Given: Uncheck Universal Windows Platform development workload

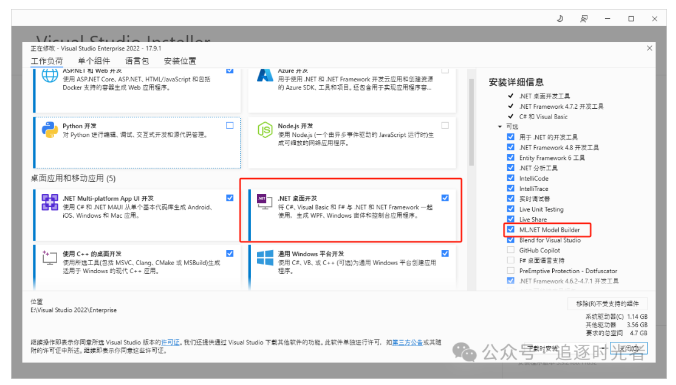Looking at the screenshot, I should coord(445,254).
